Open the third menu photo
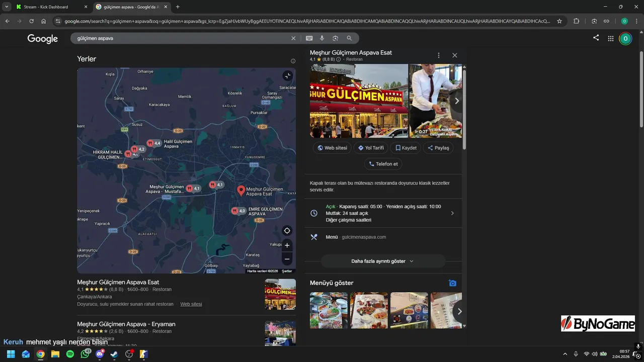Image resolution: width=644 pixels, height=362 pixels. coord(409,310)
